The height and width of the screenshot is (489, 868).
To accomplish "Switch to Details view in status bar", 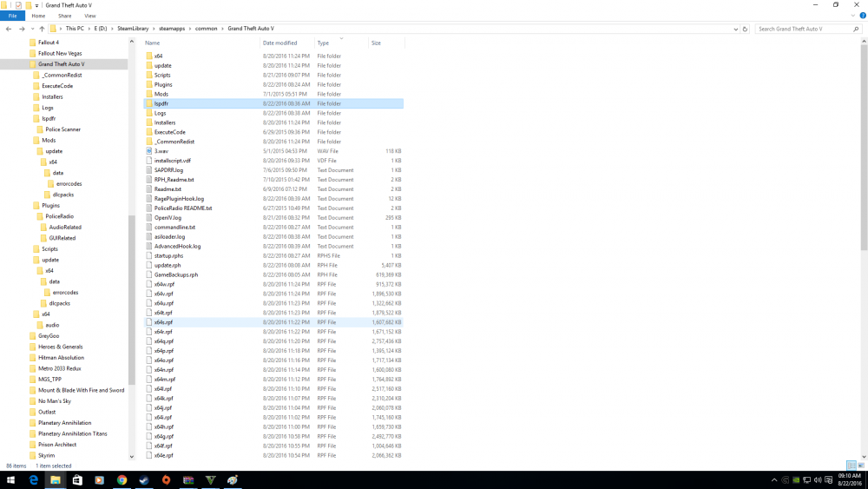I will point(852,466).
